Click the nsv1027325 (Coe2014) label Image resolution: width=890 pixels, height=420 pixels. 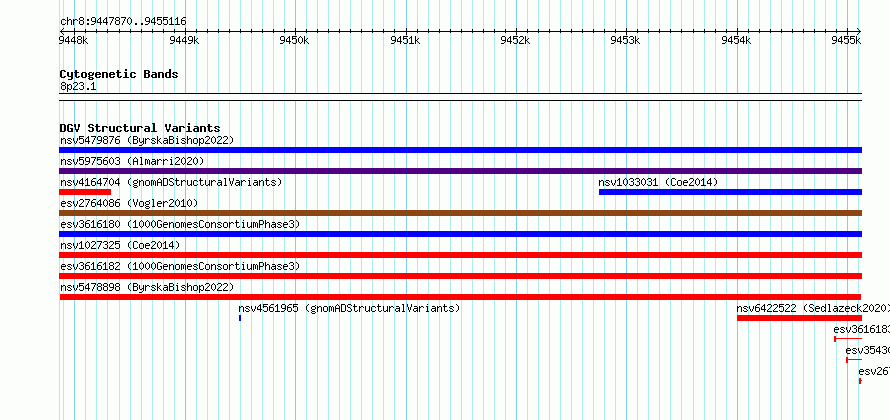120,245
